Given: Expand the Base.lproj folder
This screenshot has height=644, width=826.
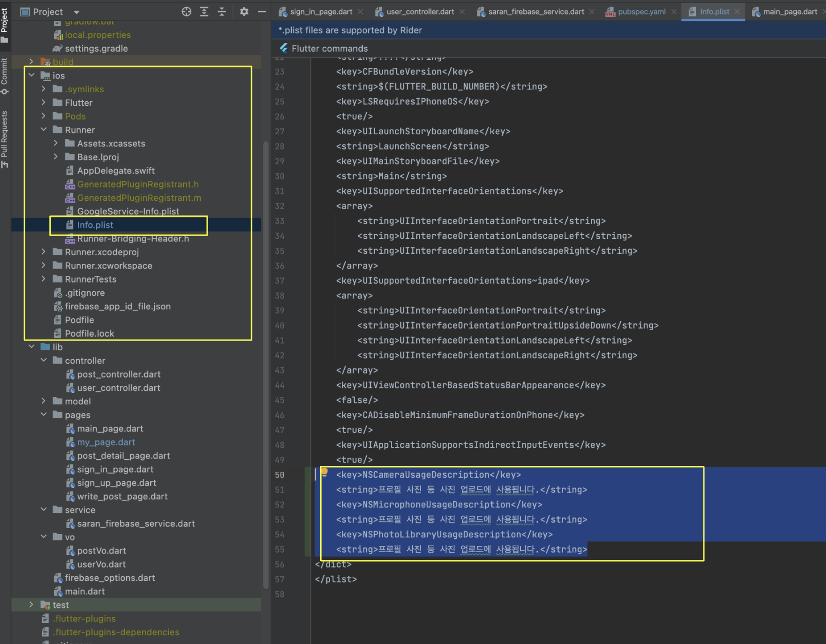Looking at the screenshot, I should 56,156.
